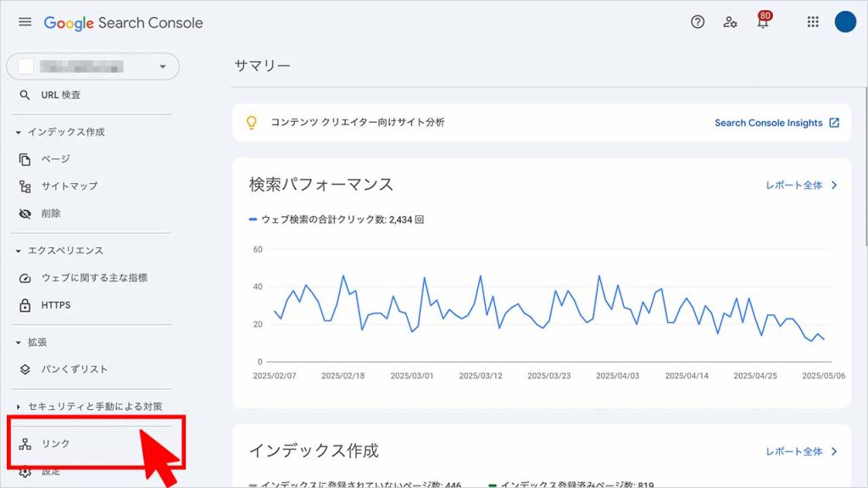The width and height of the screenshot is (868, 488).
Task: Open notifications bell with 80 badge
Action: click(x=764, y=20)
